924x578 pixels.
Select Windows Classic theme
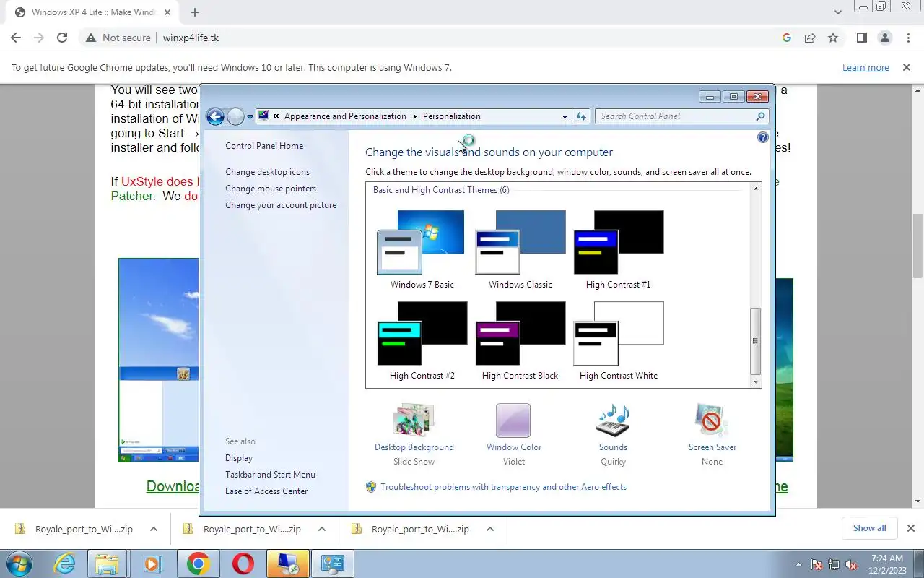[x=520, y=250]
